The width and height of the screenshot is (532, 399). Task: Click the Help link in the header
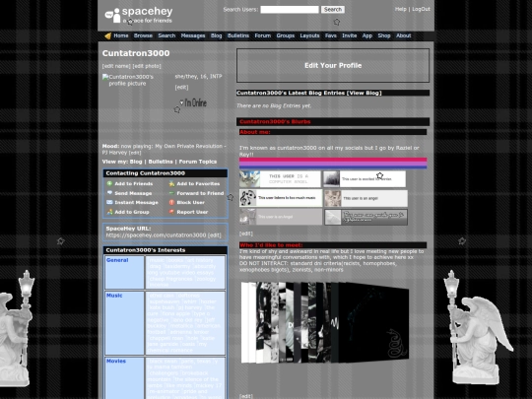click(x=400, y=9)
